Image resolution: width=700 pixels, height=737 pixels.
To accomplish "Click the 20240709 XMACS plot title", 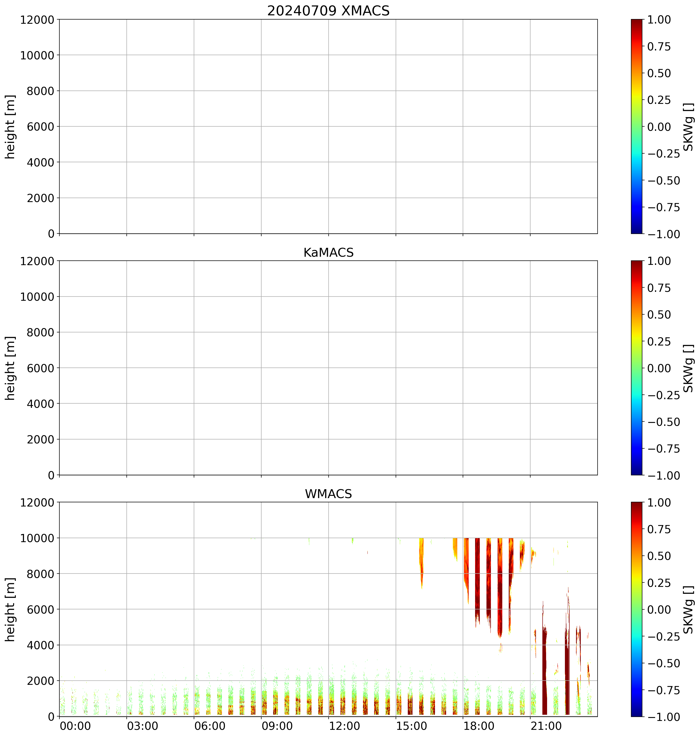I will click(x=328, y=11).
